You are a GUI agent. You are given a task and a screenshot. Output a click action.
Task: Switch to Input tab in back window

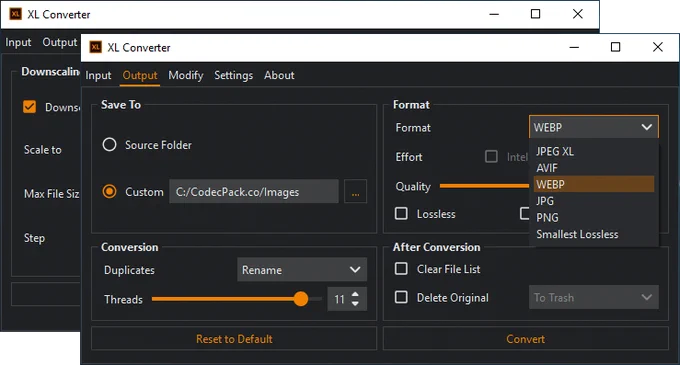click(18, 42)
